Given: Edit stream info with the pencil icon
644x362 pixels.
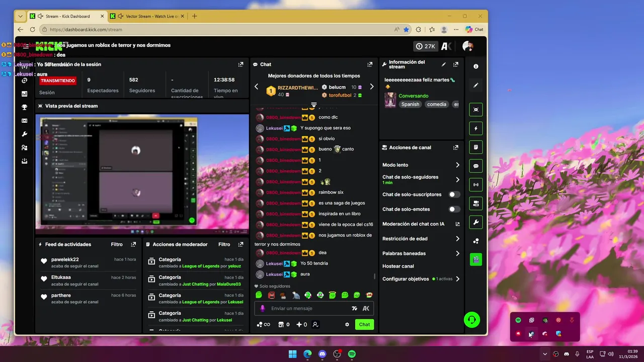Looking at the screenshot, I should (444, 64).
